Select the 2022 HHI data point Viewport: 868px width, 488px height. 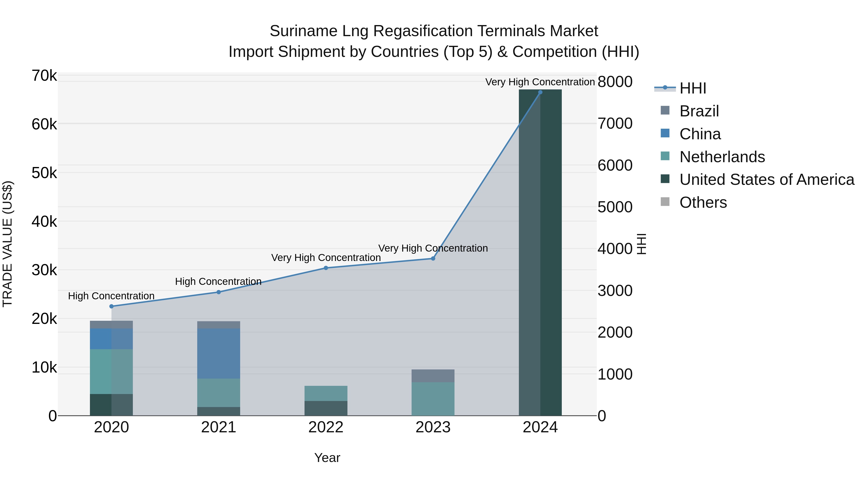click(326, 268)
